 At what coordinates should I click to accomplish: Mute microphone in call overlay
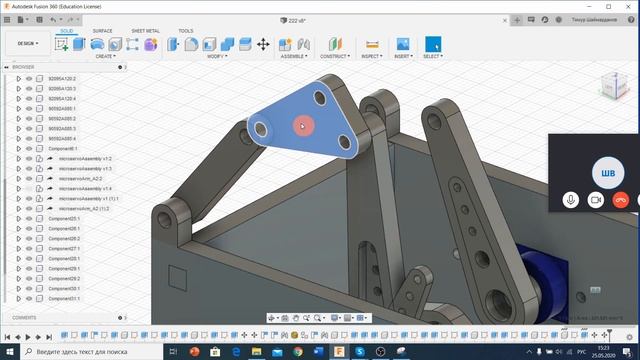571,200
